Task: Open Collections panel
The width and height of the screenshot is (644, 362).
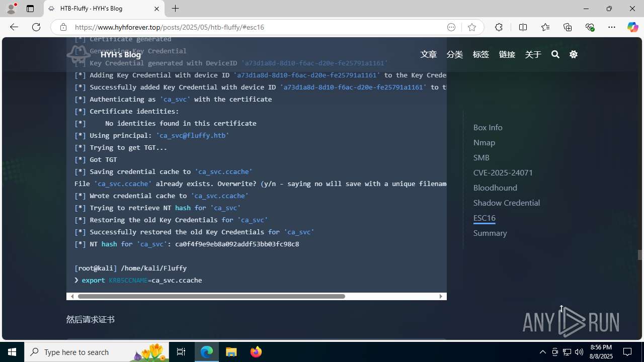Action: [568, 27]
